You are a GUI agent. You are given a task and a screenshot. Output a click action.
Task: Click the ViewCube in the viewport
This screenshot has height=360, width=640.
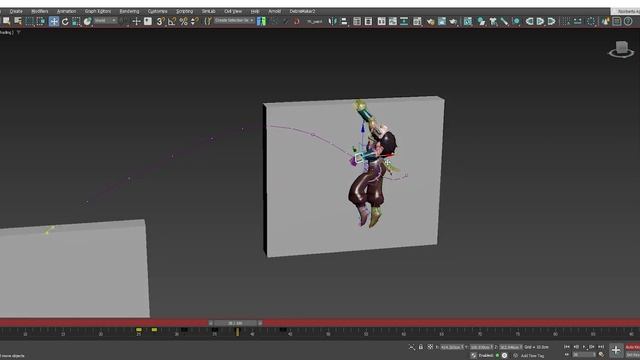(621, 49)
